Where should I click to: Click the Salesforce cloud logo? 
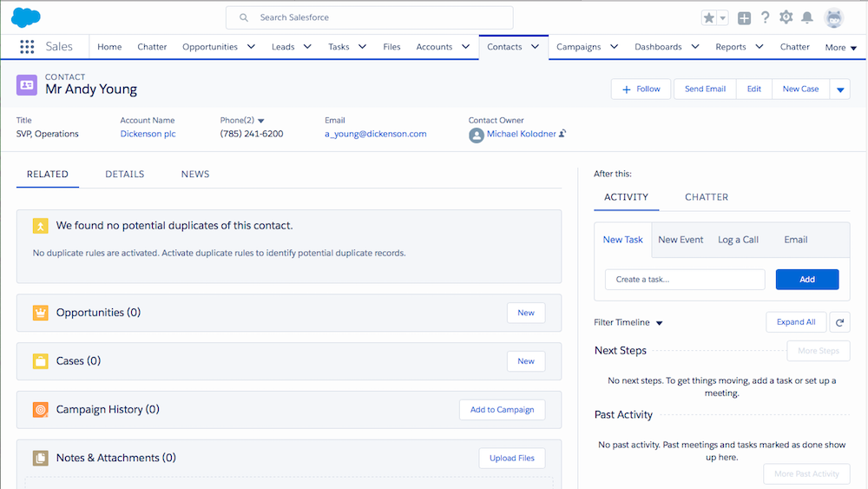point(25,17)
